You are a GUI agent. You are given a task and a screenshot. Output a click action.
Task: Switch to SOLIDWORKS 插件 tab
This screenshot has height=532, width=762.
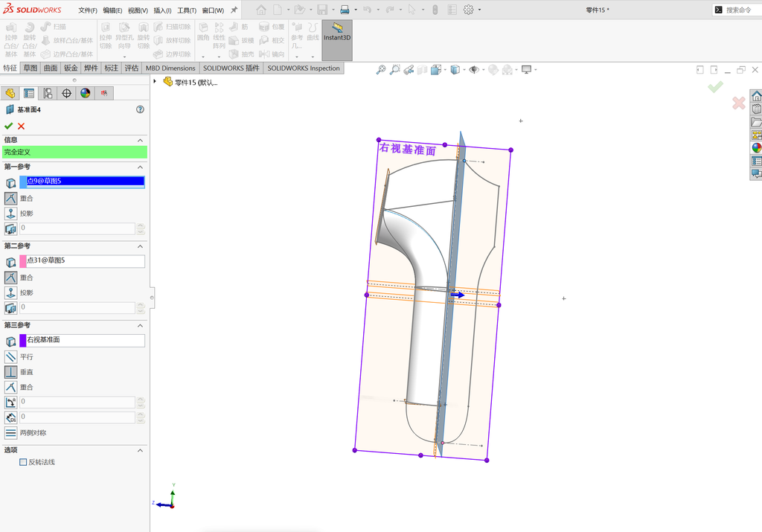(x=231, y=68)
